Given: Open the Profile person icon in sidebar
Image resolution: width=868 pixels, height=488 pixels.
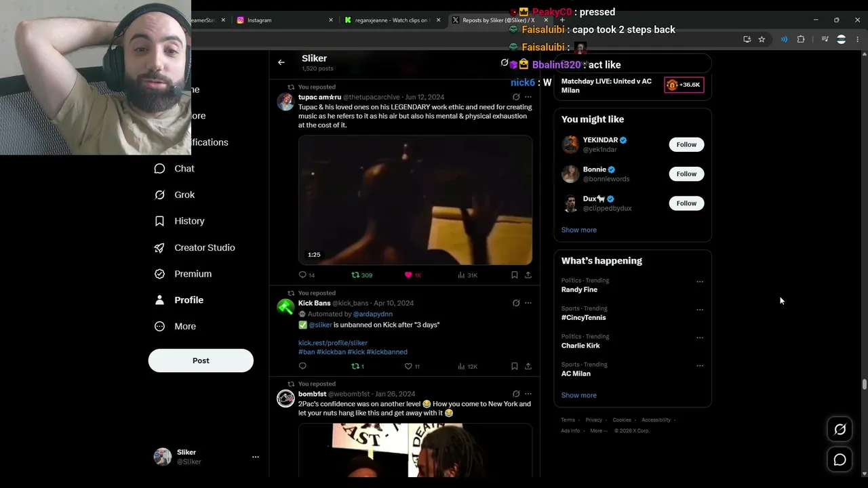Looking at the screenshot, I should click(x=159, y=300).
